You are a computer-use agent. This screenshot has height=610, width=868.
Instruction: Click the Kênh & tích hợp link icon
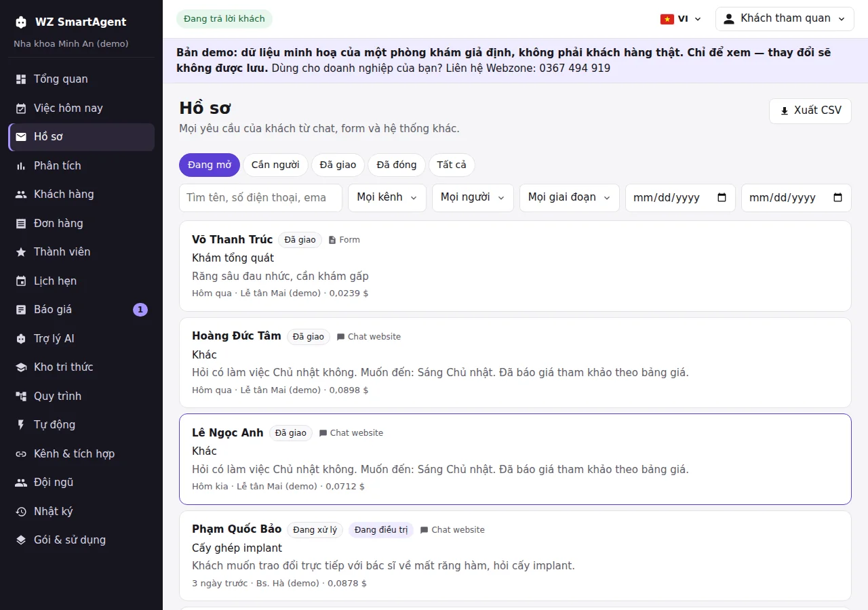point(21,454)
